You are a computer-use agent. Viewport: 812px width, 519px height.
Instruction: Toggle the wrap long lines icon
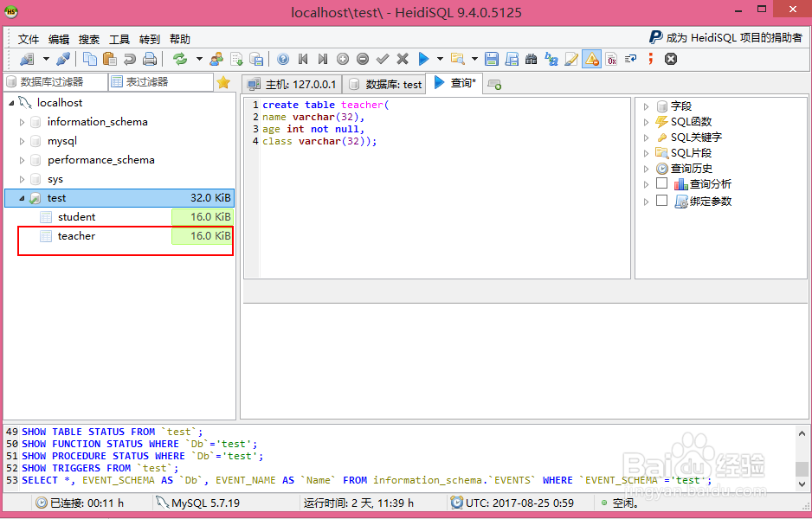tap(631, 59)
